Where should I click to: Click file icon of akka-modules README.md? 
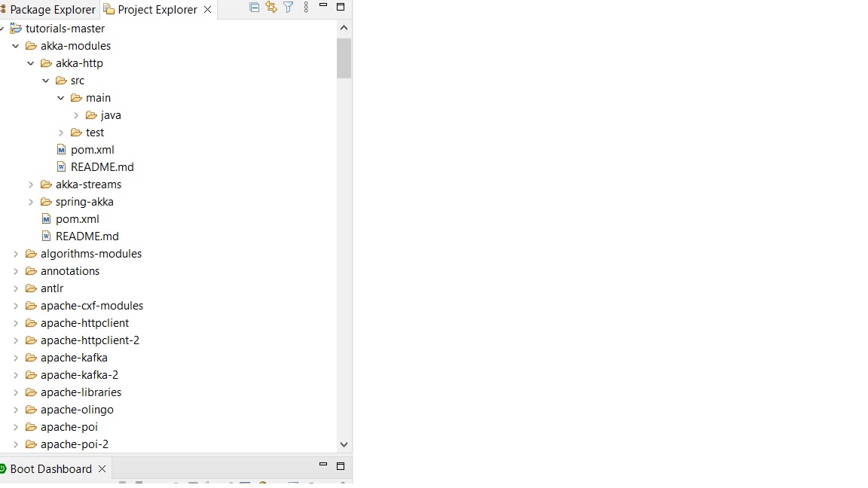point(47,236)
